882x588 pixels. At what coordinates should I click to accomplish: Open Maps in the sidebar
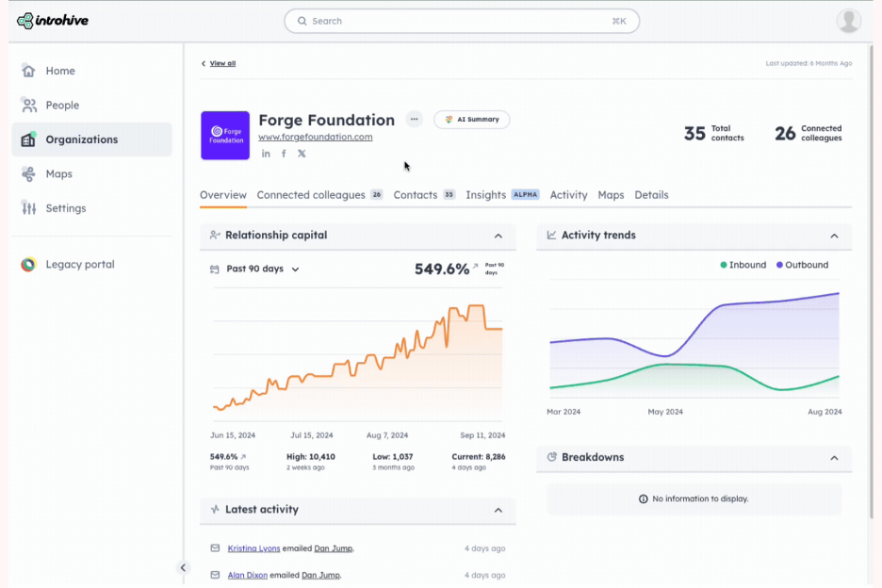pyautogui.click(x=92, y=174)
